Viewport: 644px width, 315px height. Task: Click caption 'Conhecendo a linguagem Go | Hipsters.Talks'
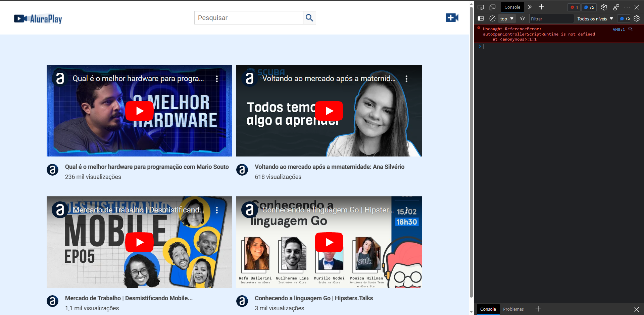pyautogui.click(x=313, y=298)
